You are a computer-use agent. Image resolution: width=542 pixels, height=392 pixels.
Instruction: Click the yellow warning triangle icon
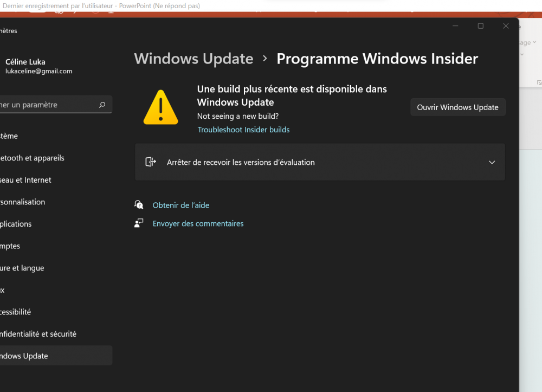160,107
